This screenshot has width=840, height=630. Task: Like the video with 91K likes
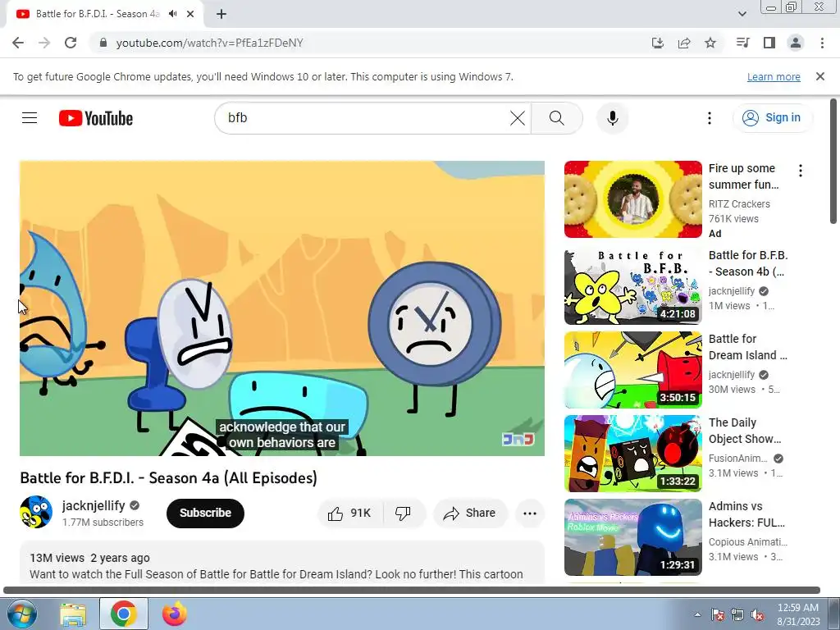pyautogui.click(x=349, y=514)
